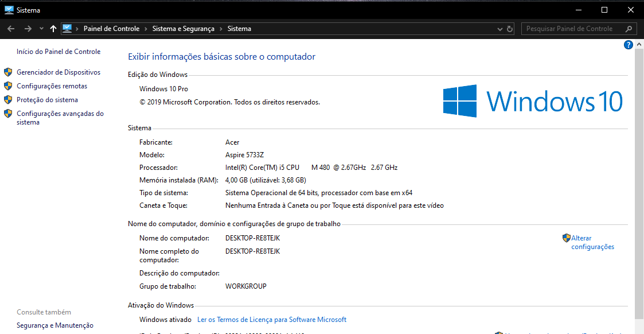644x334 pixels.
Task: Close the Sistema window
Action: tap(630, 10)
